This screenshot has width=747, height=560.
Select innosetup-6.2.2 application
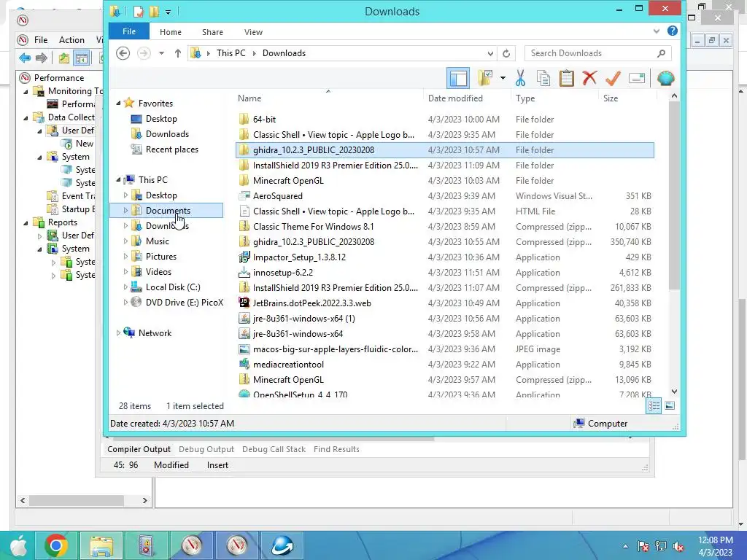[x=283, y=273]
